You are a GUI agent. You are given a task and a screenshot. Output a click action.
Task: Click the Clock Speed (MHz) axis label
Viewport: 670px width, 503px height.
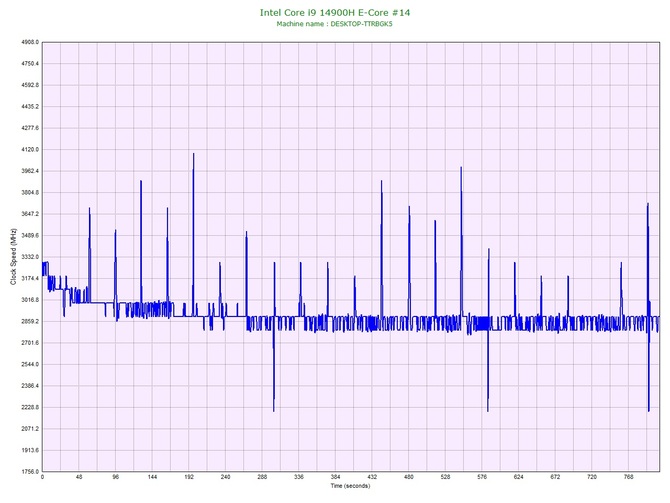(13, 257)
